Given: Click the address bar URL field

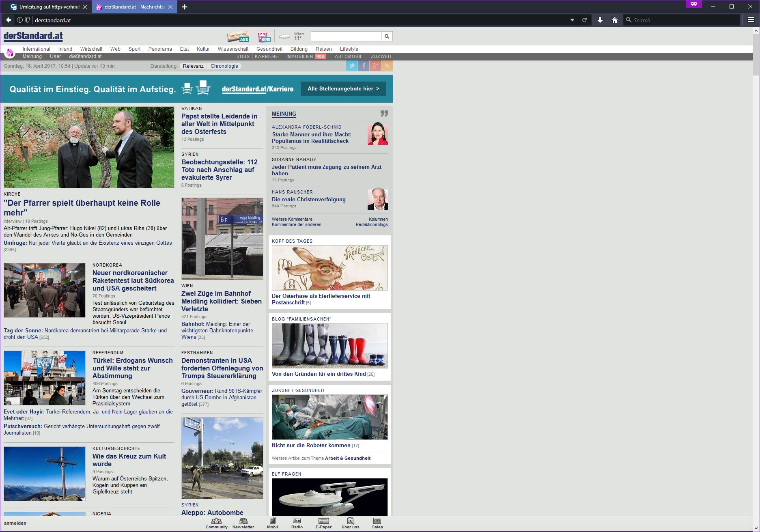Looking at the screenshot, I should (300, 20).
